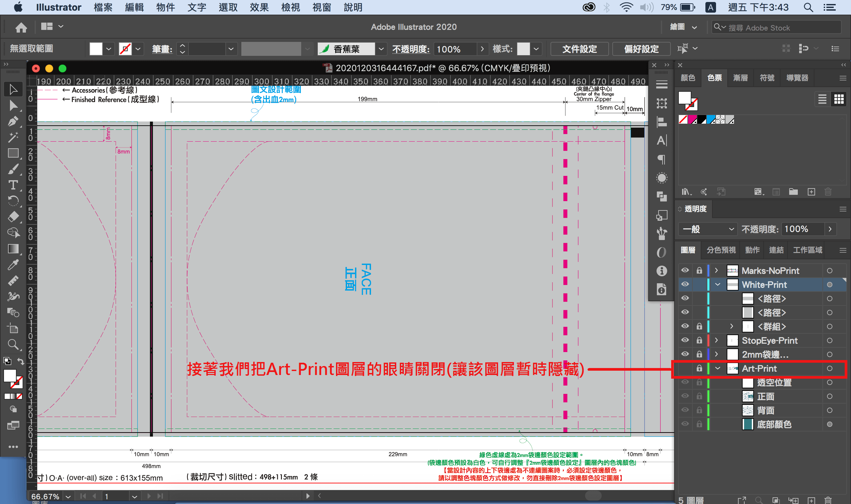Click delete layer trash icon
Viewport: 851px width, 504px height.
point(828,500)
